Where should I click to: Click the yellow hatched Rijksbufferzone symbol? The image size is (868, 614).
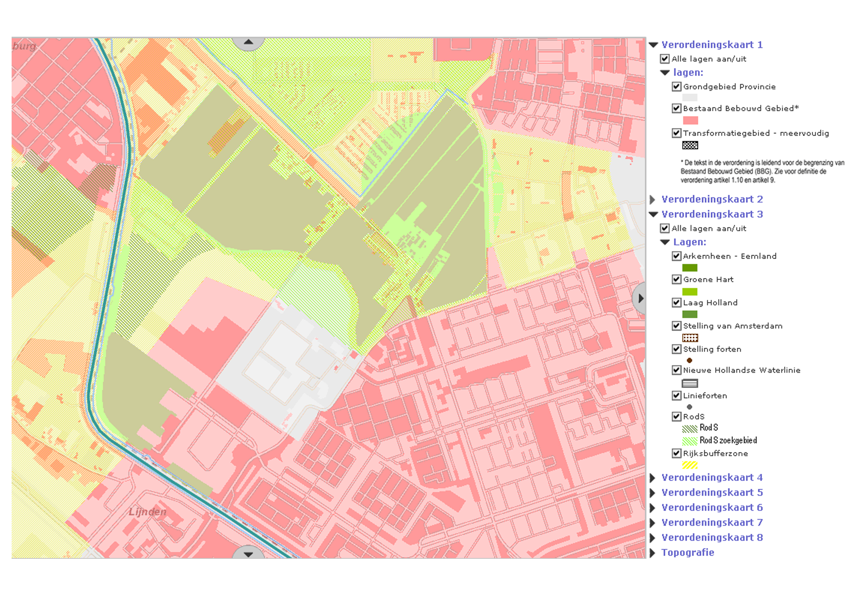tap(690, 465)
